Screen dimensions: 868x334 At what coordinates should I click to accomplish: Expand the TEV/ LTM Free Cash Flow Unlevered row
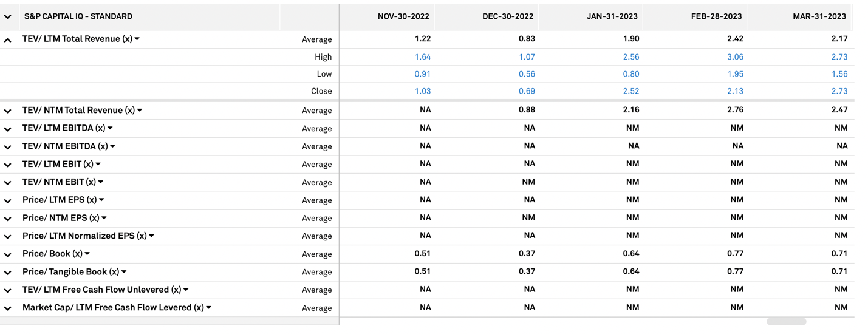click(8, 290)
